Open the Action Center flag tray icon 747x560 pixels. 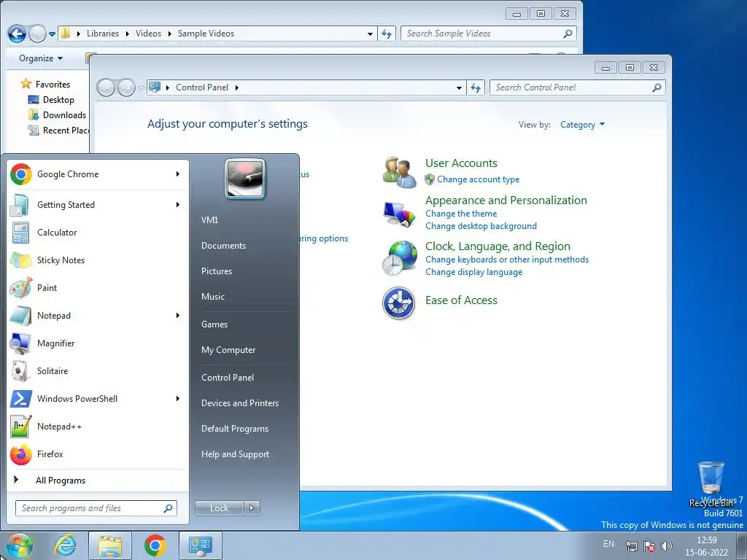click(x=649, y=546)
